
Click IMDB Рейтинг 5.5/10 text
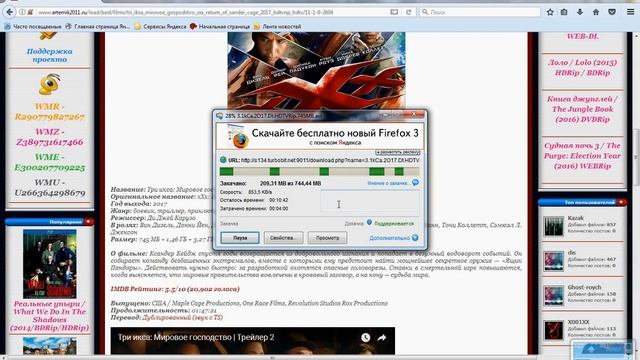point(175,289)
